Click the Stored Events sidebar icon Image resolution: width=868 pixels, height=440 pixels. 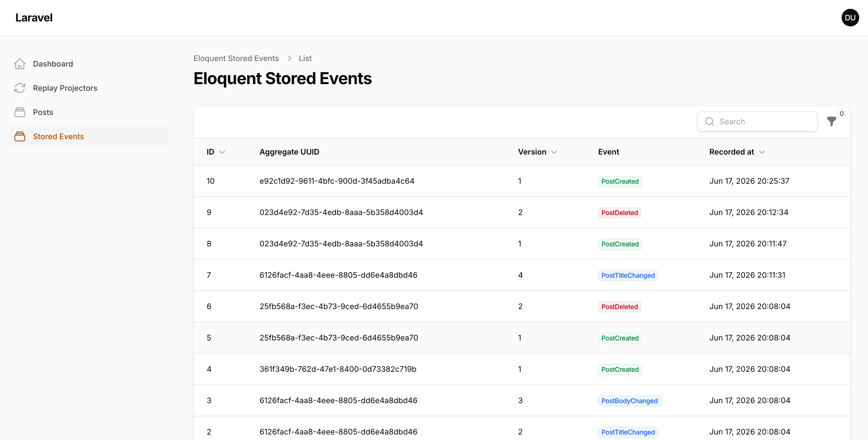pos(20,137)
